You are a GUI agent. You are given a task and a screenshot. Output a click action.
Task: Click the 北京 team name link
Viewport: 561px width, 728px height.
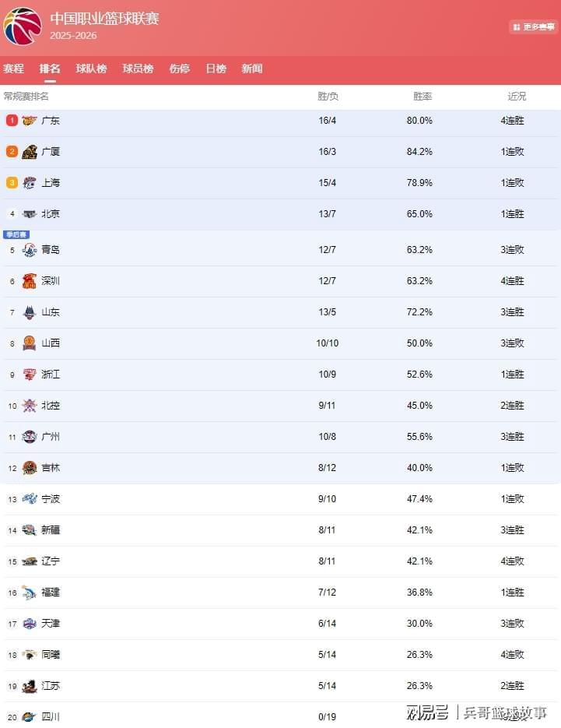pos(51,214)
